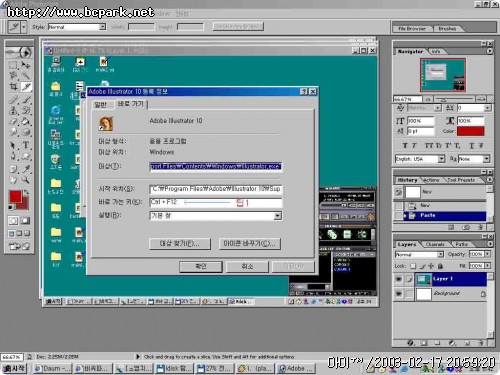Viewport: 500px width, 375px height.
Task: Select the Hand tool
Action: coord(13,180)
